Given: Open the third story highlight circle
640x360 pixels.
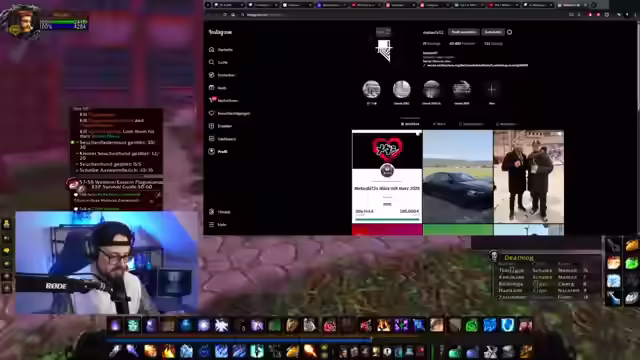Looking at the screenshot, I should (x=431, y=89).
